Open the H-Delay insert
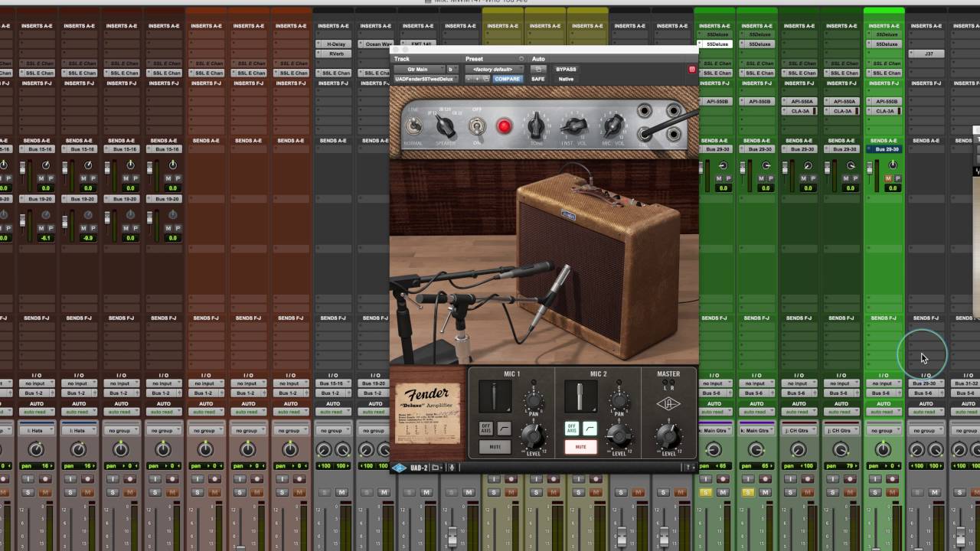The height and width of the screenshot is (551, 980). [335, 44]
